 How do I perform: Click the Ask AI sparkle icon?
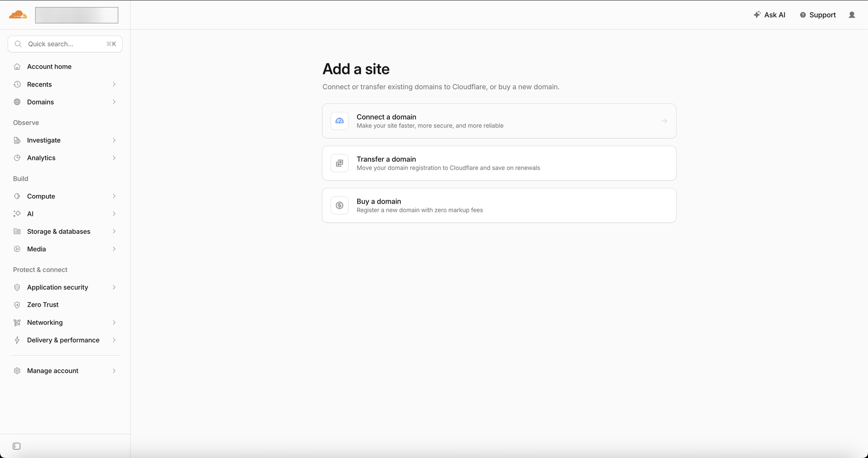(757, 15)
